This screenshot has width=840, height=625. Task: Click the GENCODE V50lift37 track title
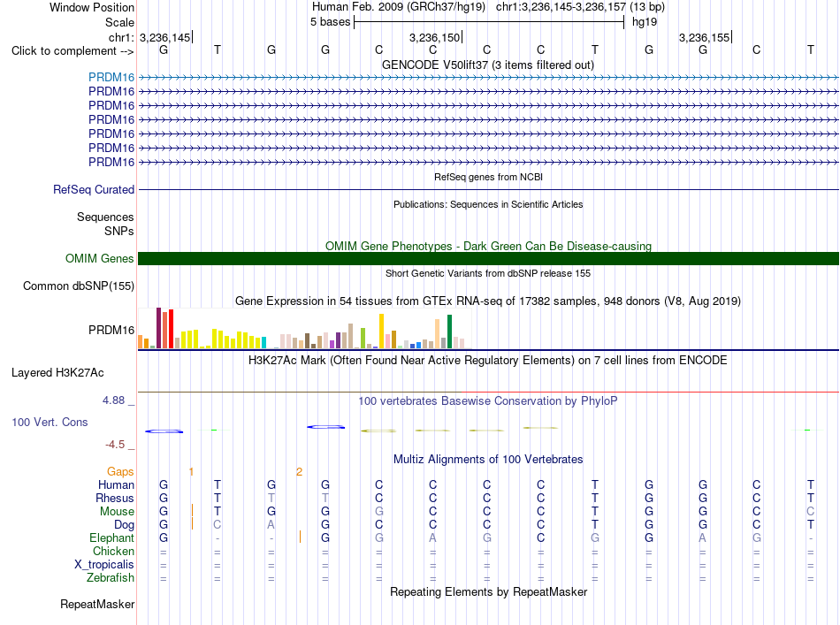[x=487, y=65]
